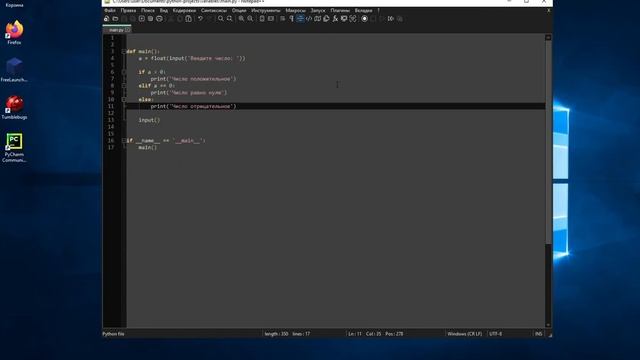Collapse the elif block fold marker
This screenshot has height=360, width=640.
124,86
